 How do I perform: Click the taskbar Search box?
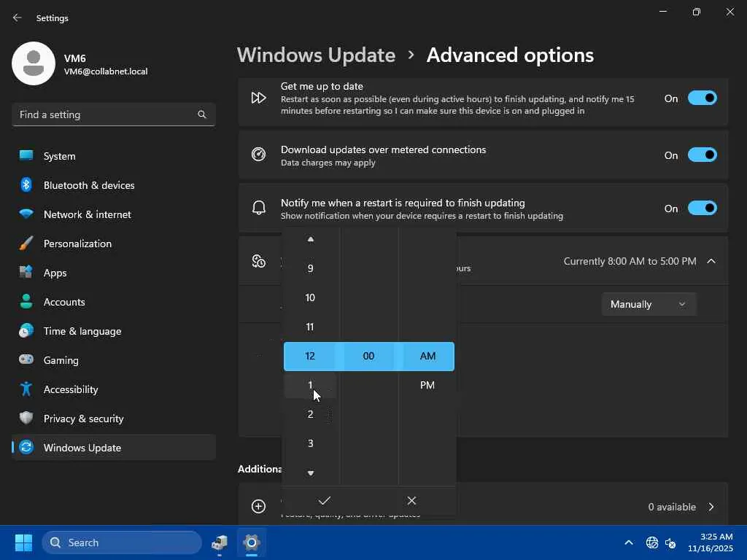(x=122, y=542)
